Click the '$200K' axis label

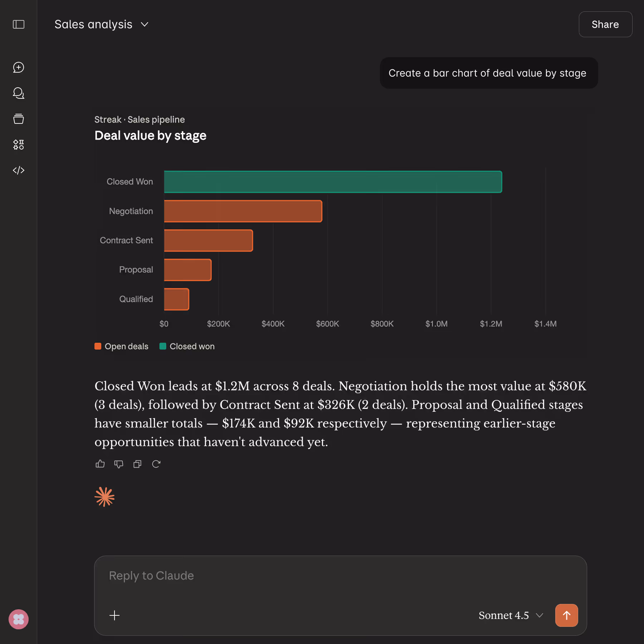pos(219,324)
